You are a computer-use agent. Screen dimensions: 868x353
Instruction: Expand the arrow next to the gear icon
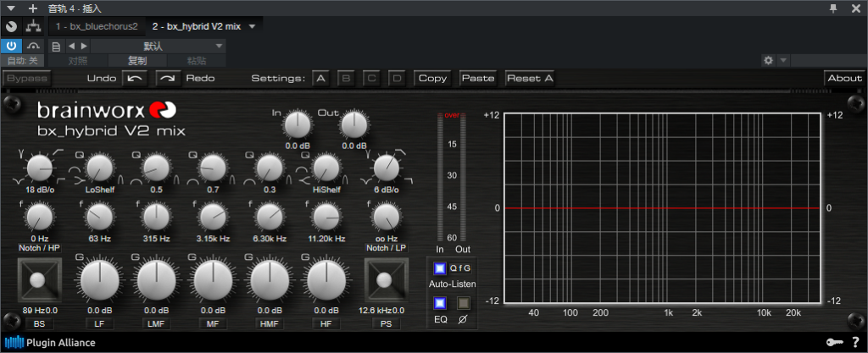coord(782,60)
